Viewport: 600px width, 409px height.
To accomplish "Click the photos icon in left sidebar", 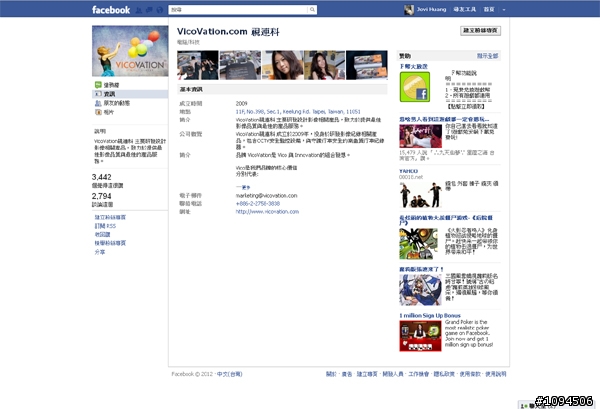I will pyautogui.click(x=98, y=112).
